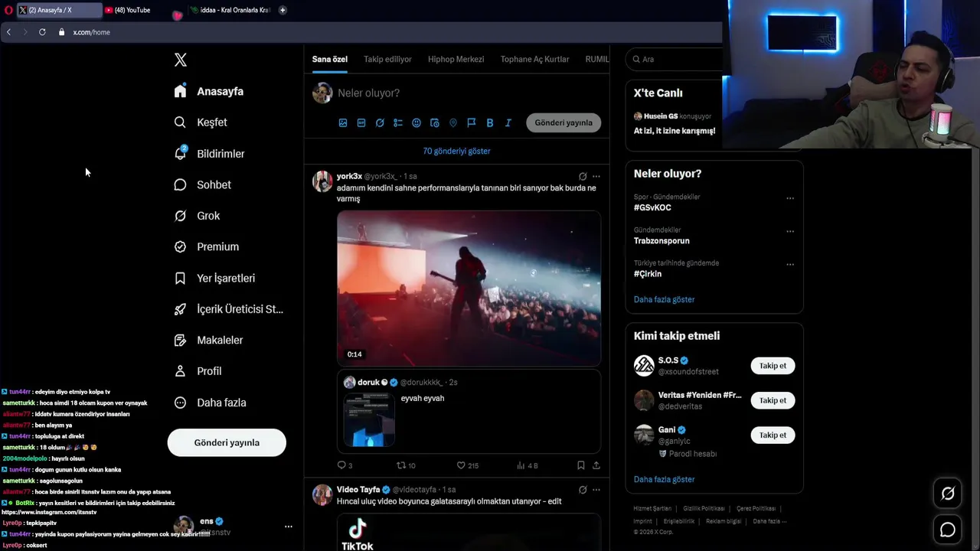View analytics showing 4 B views
Viewport: 980px width, 551px height.
[528, 465]
